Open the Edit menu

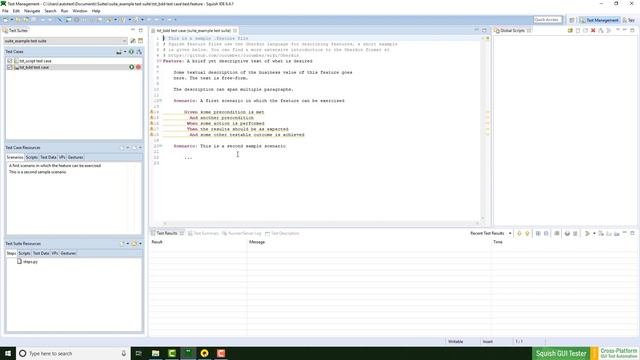point(16,11)
